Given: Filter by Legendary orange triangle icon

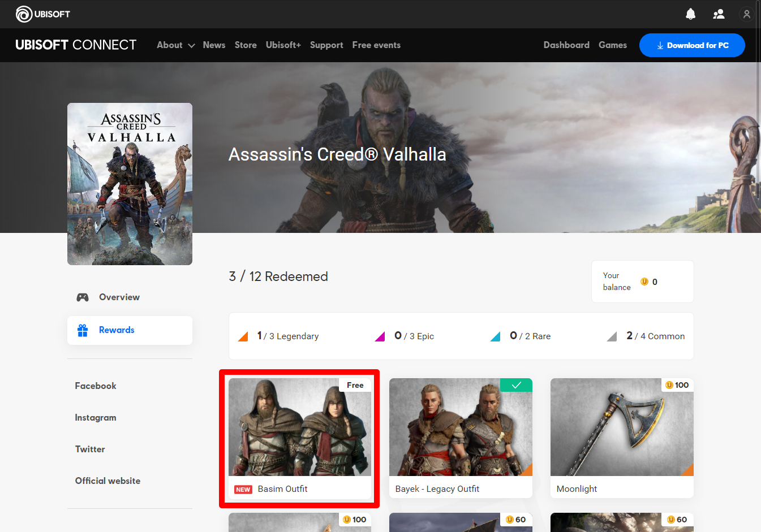Looking at the screenshot, I should click(243, 337).
